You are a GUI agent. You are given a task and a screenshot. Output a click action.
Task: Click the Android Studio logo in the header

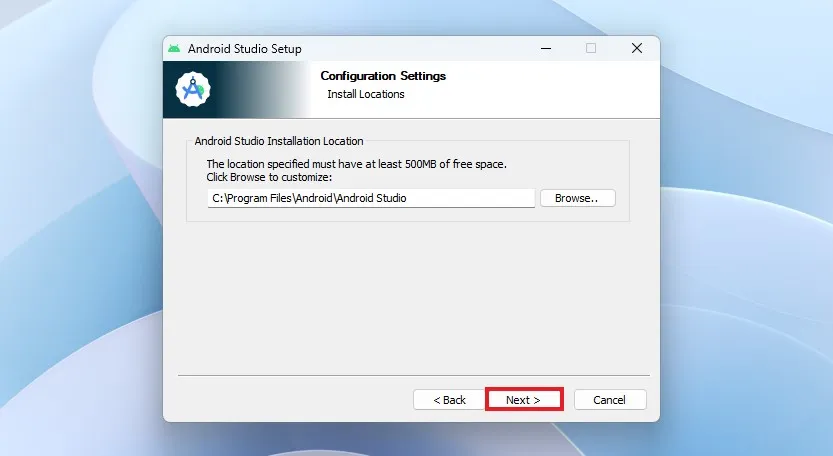pos(193,89)
